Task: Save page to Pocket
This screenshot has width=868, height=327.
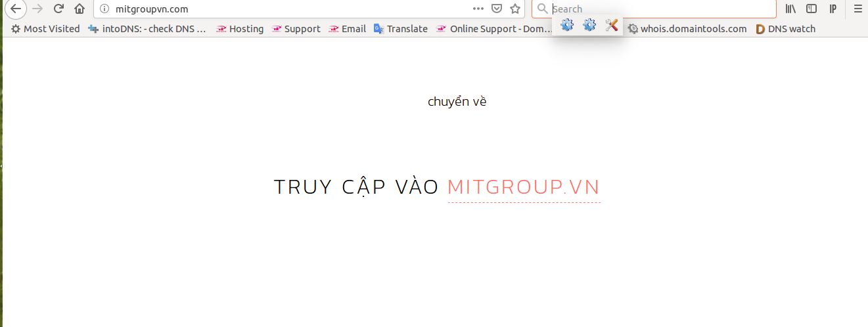Action: [497, 9]
